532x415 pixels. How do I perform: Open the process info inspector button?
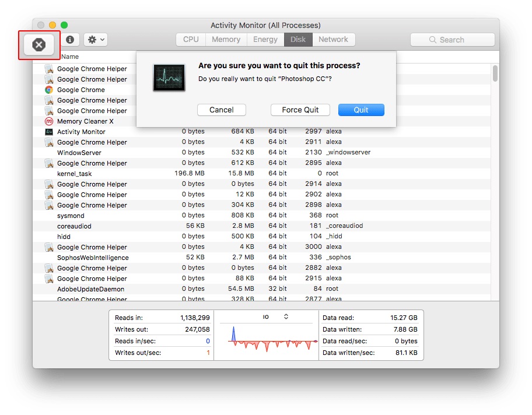(x=70, y=40)
